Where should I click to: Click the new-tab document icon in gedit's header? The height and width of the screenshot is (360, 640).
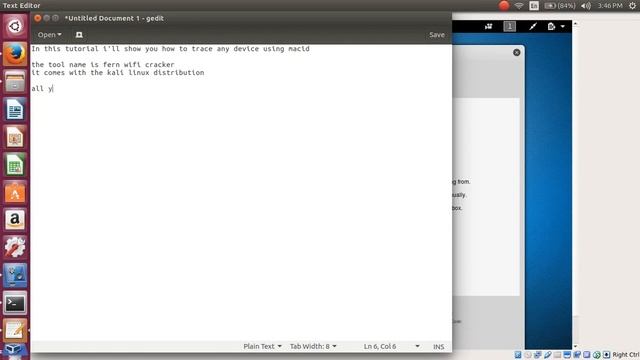[x=79, y=35]
